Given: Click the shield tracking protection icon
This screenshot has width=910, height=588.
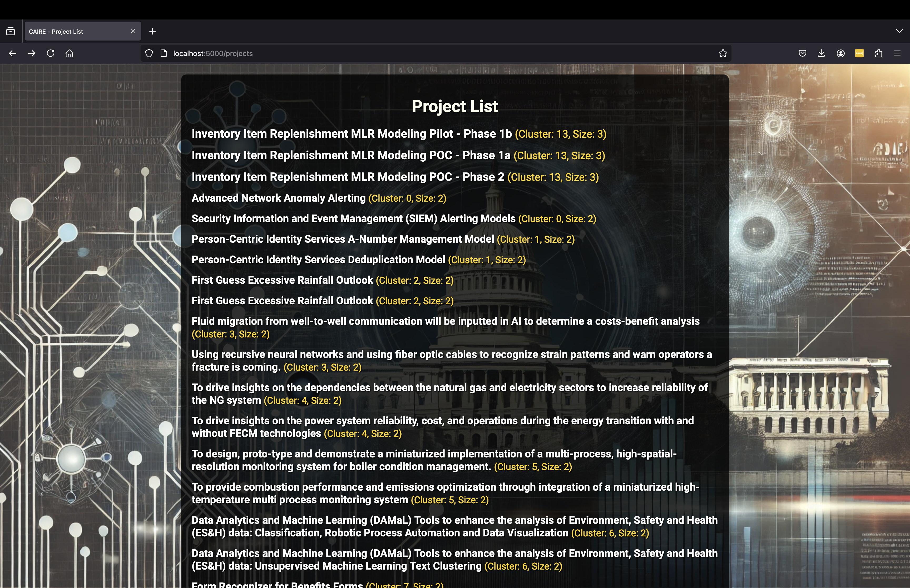Looking at the screenshot, I should [x=149, y=53].
